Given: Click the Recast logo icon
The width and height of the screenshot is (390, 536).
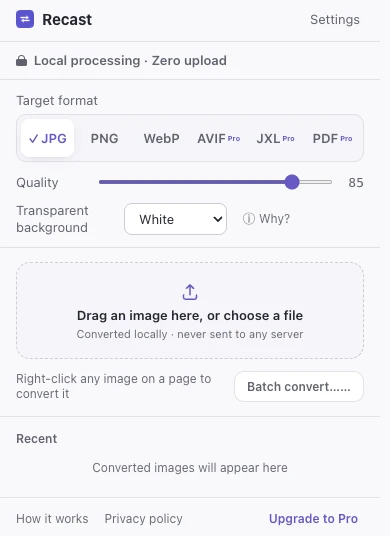Looking at the screenshot, I should [25, 19].
